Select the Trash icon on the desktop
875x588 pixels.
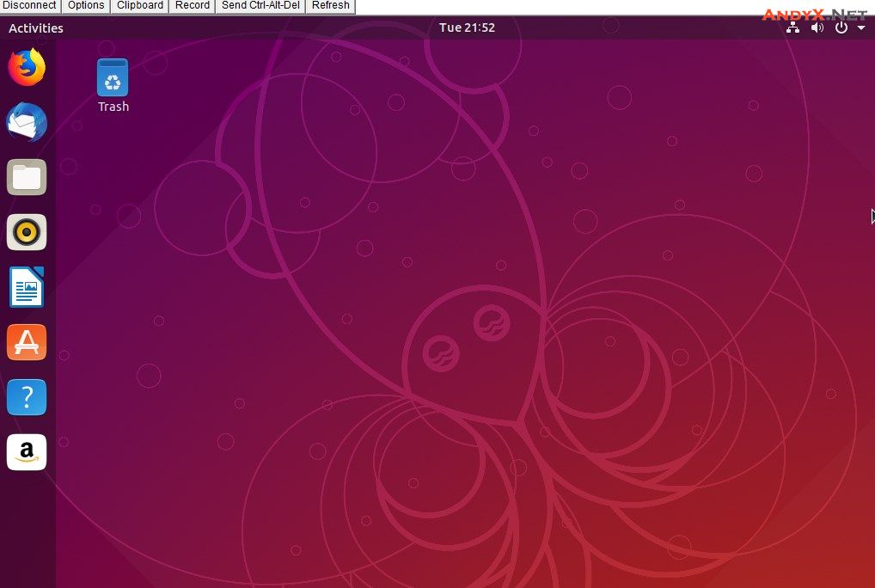[x=113, y=84]
